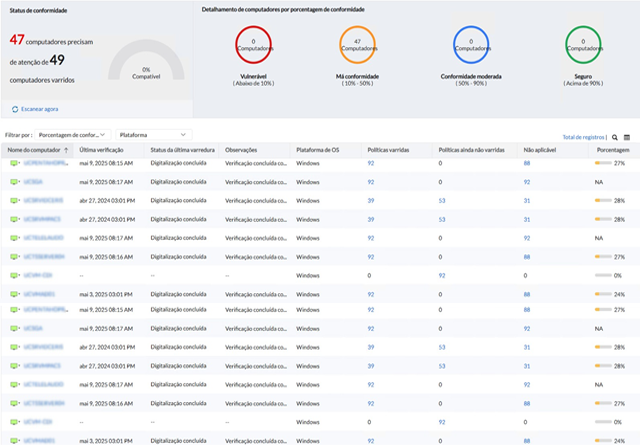
Task: Select the blue Conformidade moderada circle
Action: coord(470,46)
